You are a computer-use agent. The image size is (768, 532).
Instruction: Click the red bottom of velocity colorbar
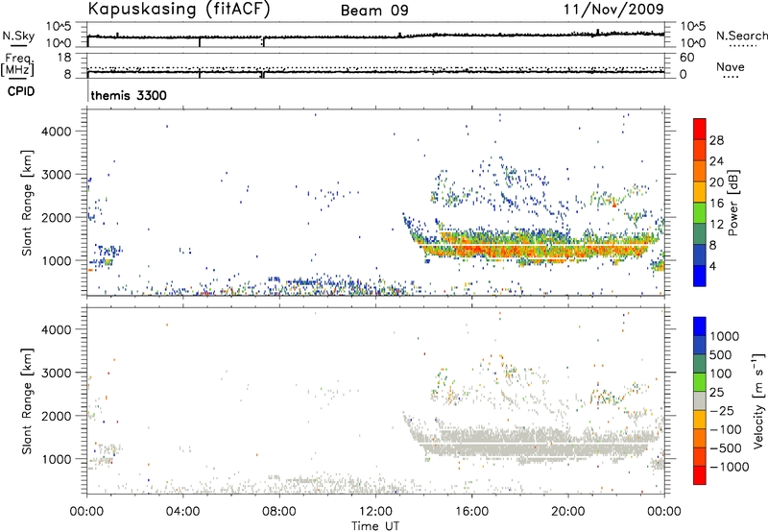(x=700, y=475)
